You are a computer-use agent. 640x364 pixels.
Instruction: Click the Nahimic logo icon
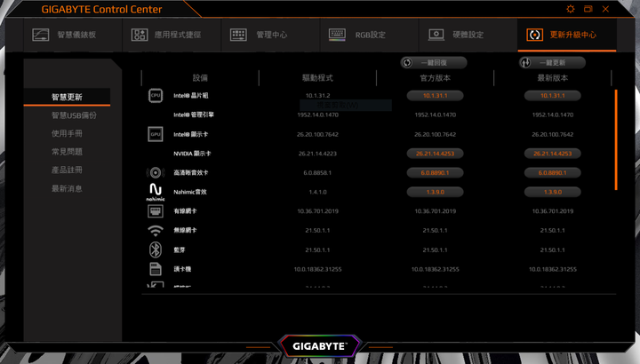[x=156, y=192]
